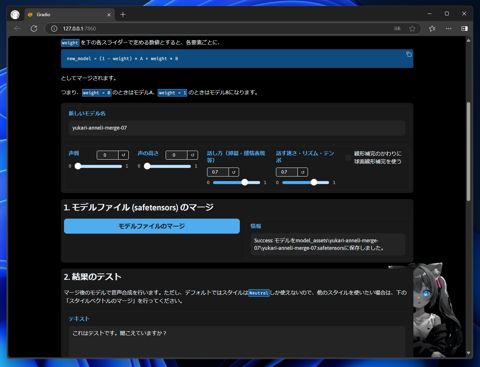Select the Gradio browser tab
This screenshot has width=480, height=367.
(69, 15)
